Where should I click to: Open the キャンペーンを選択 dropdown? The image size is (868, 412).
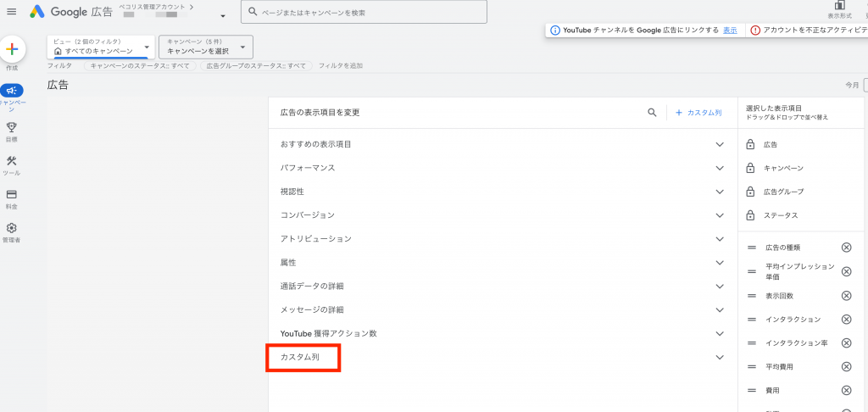(x=206, y=47)
